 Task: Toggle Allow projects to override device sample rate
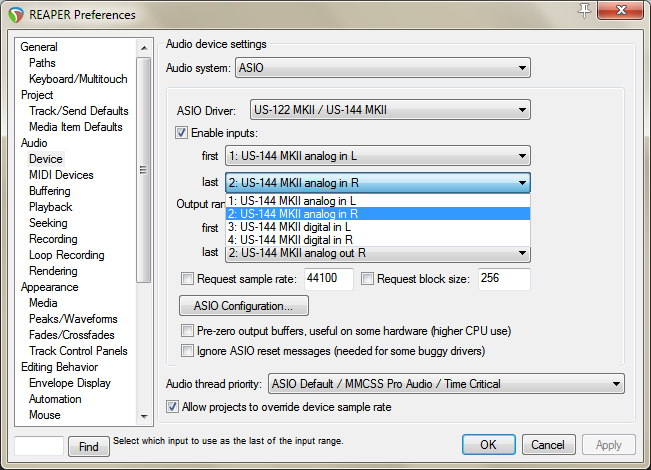pos(172,406)
